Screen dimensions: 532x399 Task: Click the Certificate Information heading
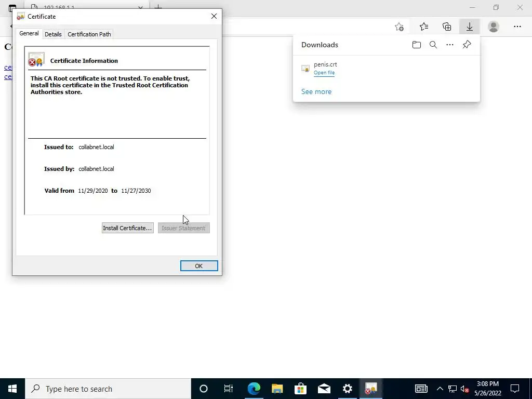point(84,61)
